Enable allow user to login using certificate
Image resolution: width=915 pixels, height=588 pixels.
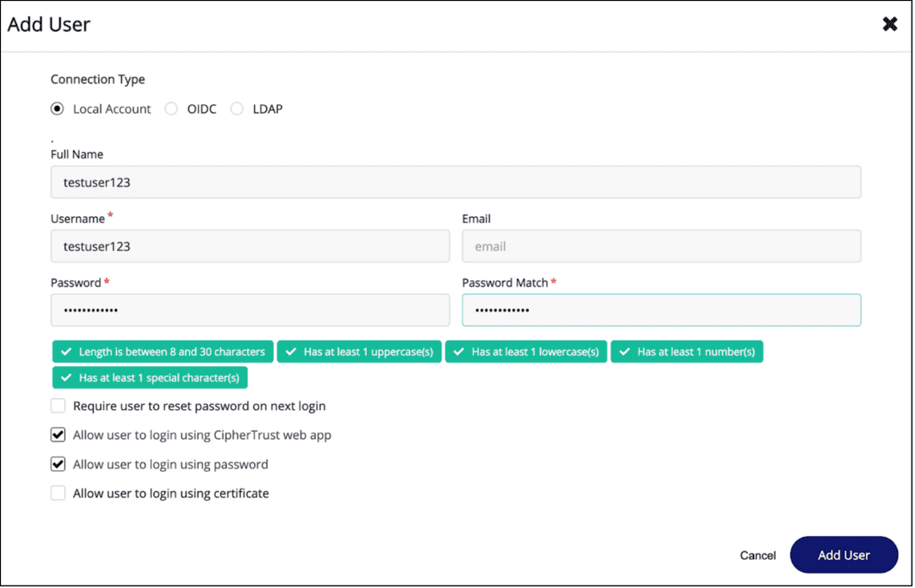click(58, 492)
